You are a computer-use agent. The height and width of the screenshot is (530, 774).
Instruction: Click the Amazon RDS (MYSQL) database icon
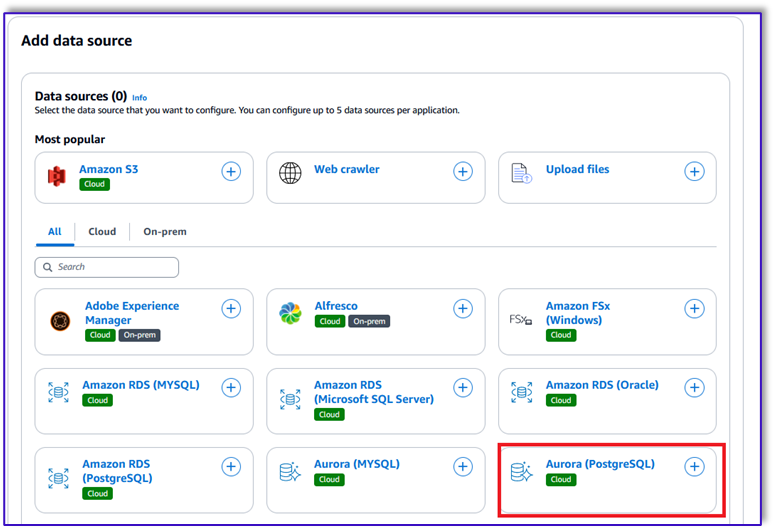[58, 392]
